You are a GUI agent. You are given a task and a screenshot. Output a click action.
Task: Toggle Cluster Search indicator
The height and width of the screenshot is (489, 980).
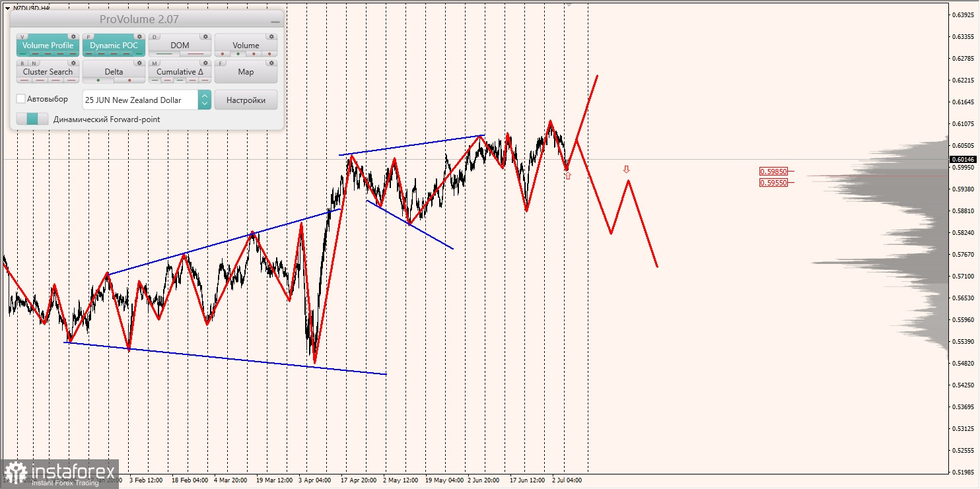tap(48, 72)
